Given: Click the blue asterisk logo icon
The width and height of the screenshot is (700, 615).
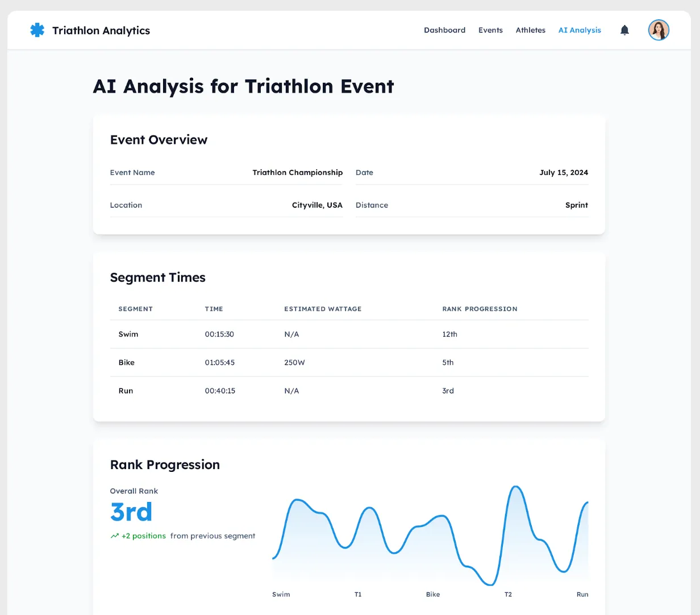Looking at the screenshot, I should click(37, 30).
